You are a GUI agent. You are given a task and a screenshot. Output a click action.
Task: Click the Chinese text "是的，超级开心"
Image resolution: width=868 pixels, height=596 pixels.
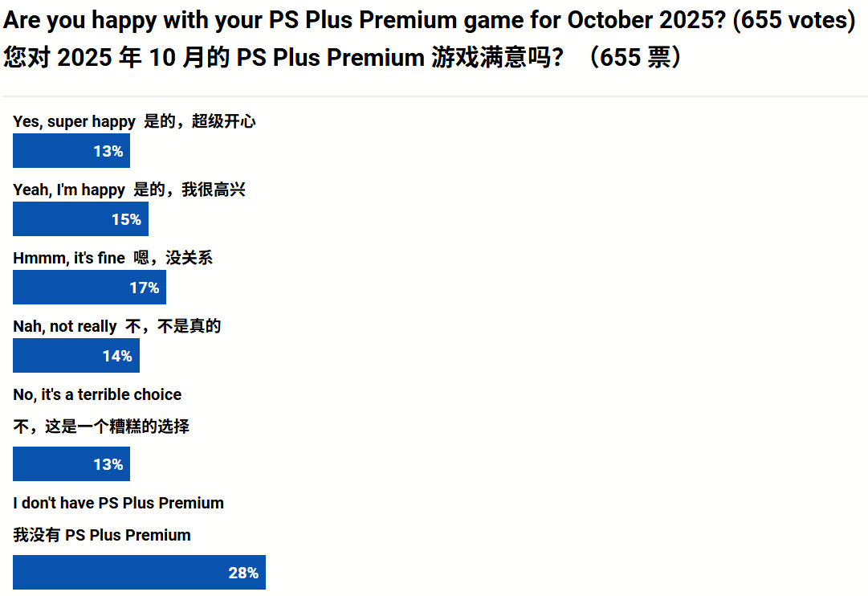pos(200,121)
